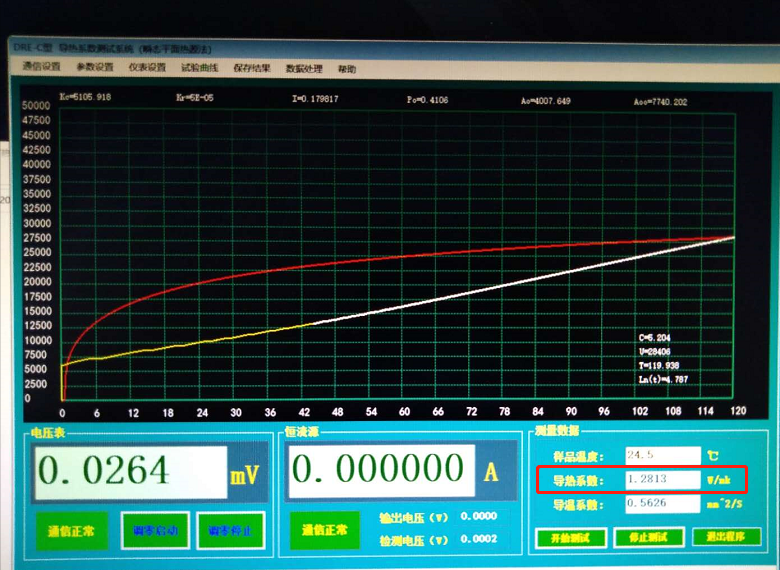The width and height of the screenshot is (780, 570).
Task: Click the 导热系数 value field
Action: (661, 480)
